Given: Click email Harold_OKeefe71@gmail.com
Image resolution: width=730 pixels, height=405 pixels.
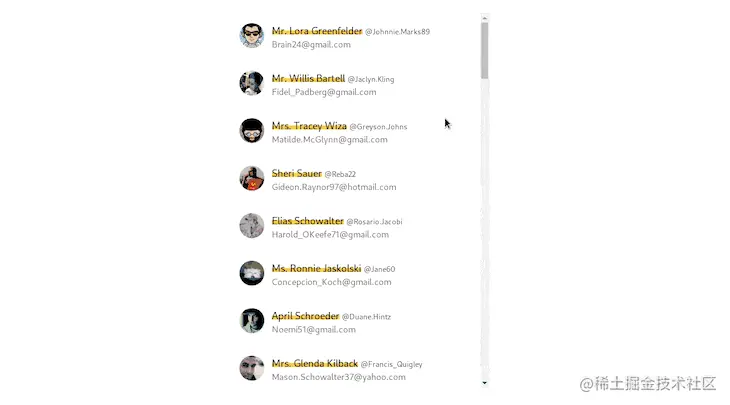Looking at the screenshot, I should 330,235.
